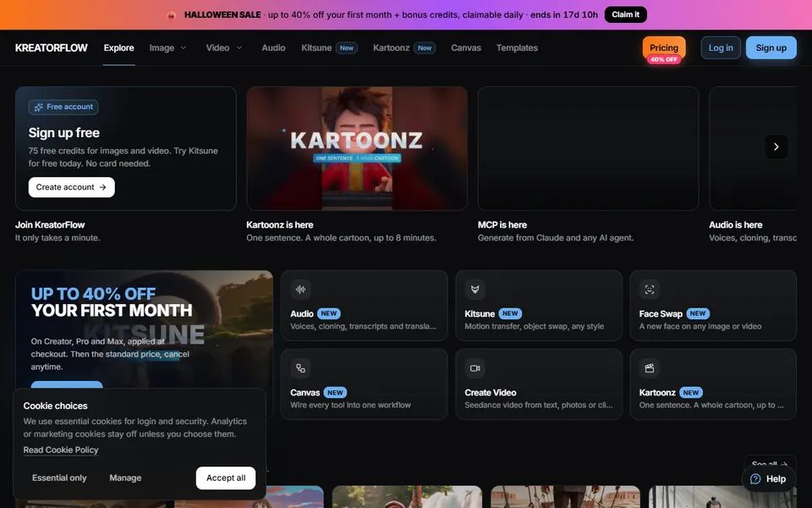Advance the carousel with the right arrow
Viewport: 812px width, 508px height.
tap(776, 146)
